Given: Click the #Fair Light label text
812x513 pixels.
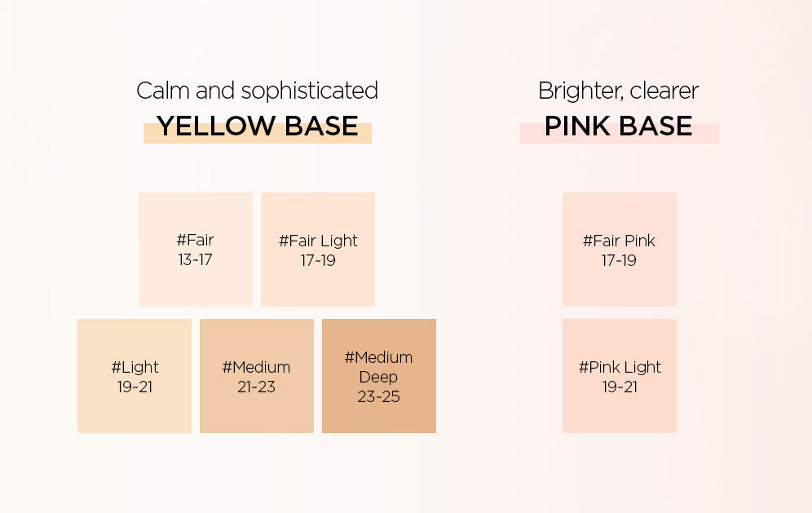Looking at the screenshot, I should click(x=318, y=241).
